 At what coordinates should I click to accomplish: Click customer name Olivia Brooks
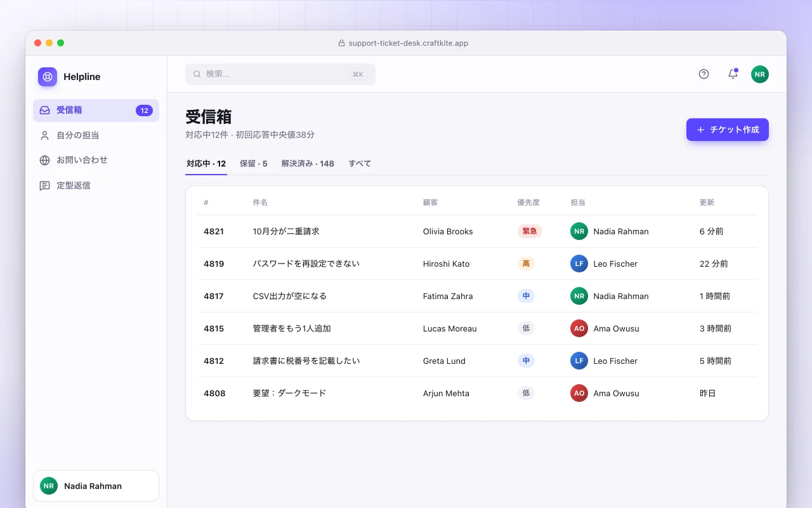tap(448, 232)
